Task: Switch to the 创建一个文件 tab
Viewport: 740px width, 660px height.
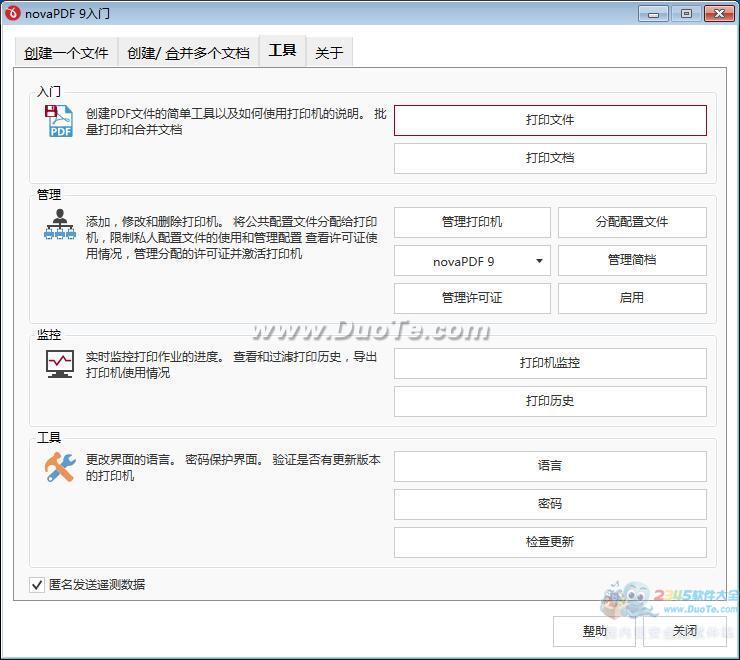Action: pos(66,53)
